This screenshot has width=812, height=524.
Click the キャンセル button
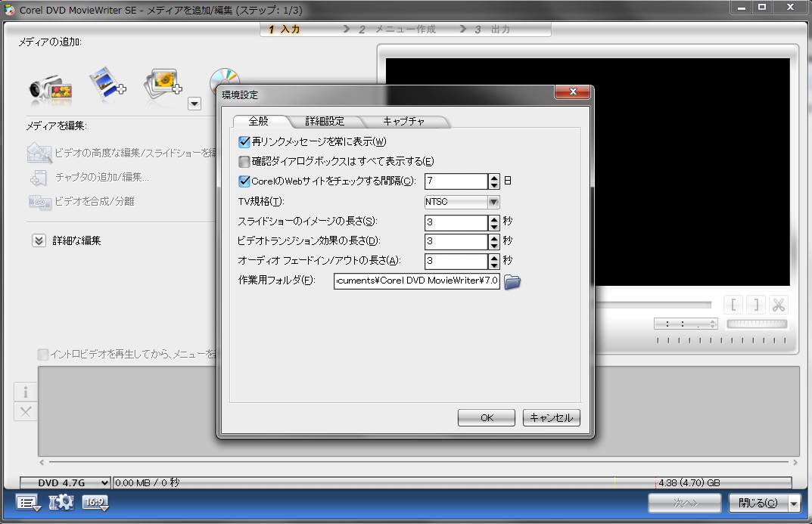coord(552,417)
